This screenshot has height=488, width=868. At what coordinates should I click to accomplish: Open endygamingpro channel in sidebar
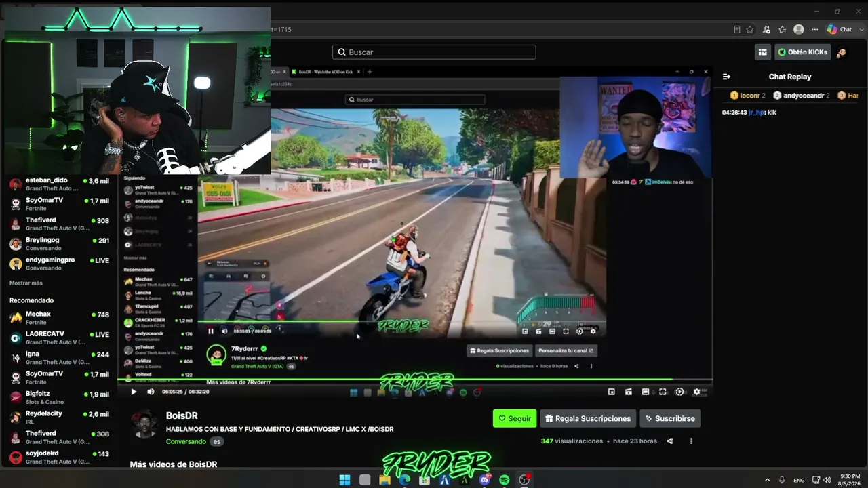(x=59, y=264)
